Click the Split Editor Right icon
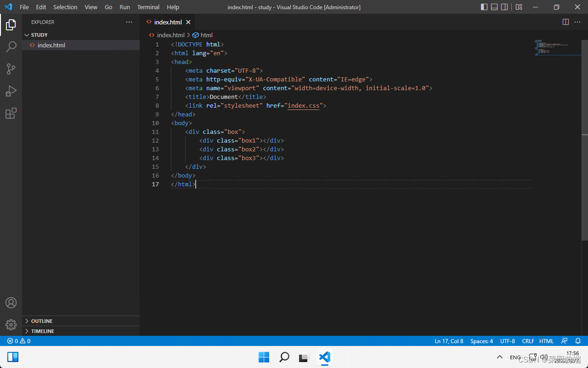 pos(565,22)
